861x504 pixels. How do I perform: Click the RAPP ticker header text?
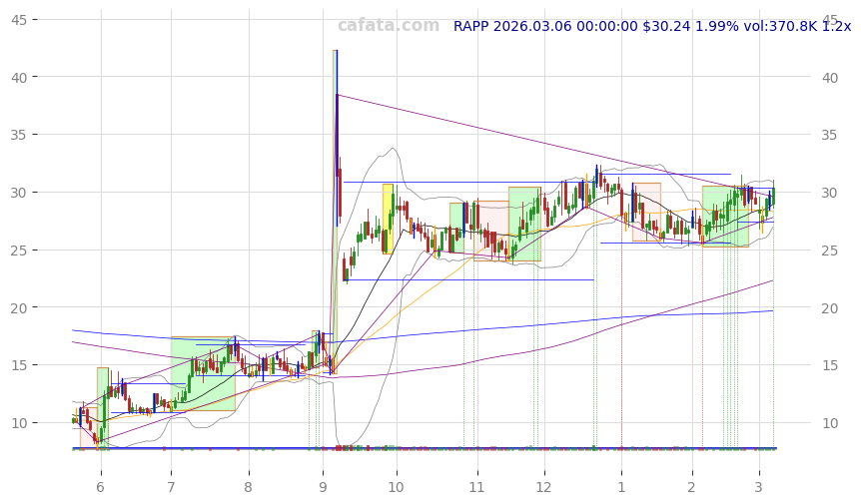651,27
